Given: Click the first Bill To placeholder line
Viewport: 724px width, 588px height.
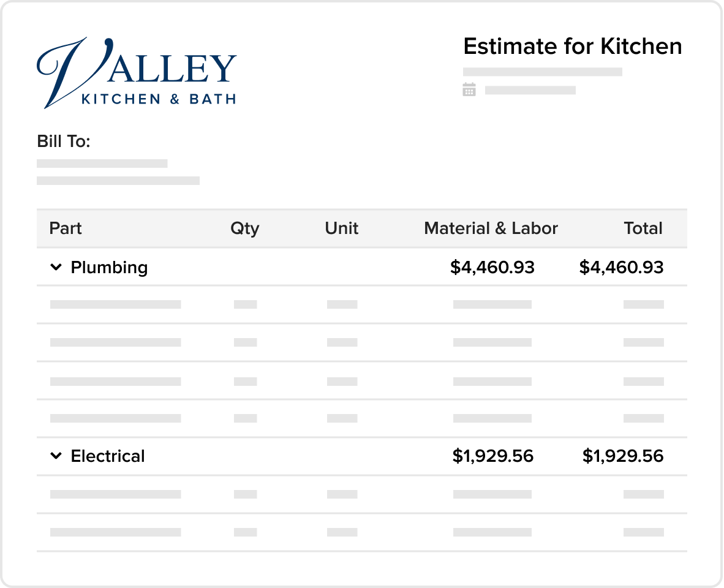Looking at the screenshot, I should tap(102, 164).
